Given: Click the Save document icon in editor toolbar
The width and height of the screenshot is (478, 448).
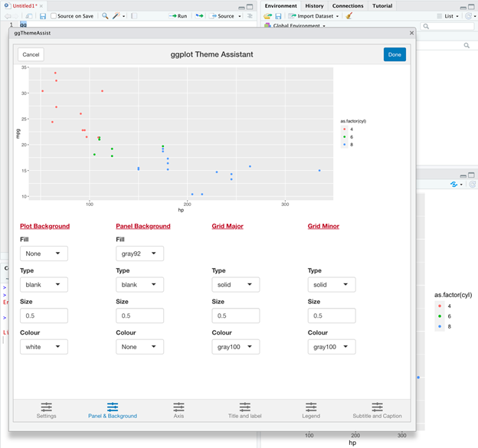Looking at the screenshot, I should (43, 16).
